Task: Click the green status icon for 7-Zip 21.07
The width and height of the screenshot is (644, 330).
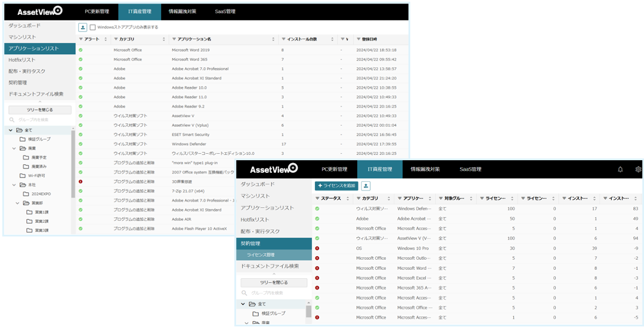Action: pyautogui.click(x=80, y=191)
